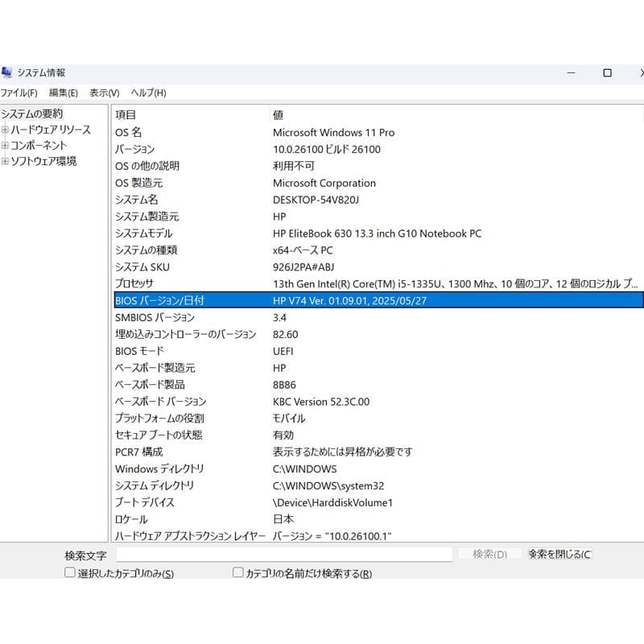
Task: Click the 項目 column header
Action: coord(189,115)
